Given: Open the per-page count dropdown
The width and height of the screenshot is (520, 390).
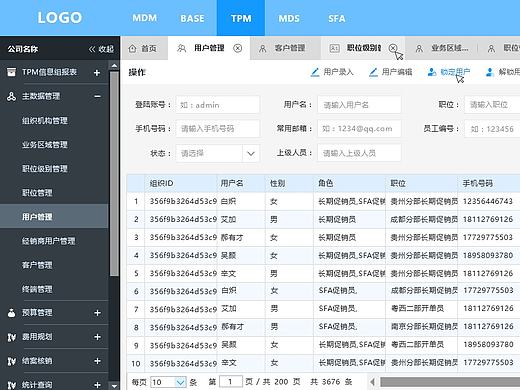Looking at the screenshot, I should tap(168, 382).
